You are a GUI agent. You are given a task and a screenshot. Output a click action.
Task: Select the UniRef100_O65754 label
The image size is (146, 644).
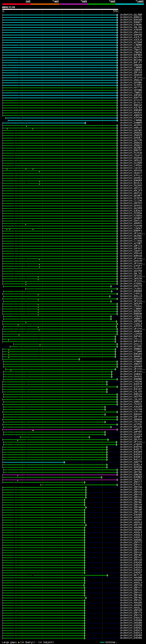(x=131, y=397)
